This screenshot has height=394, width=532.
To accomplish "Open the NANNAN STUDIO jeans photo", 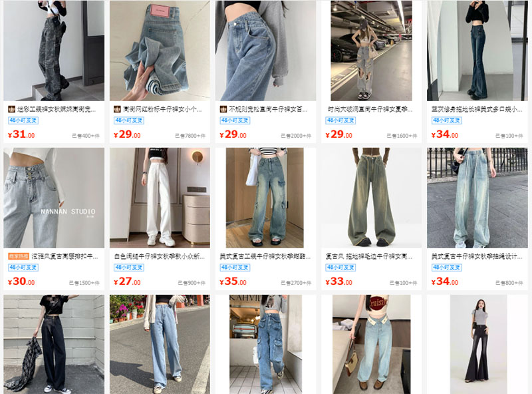I will click(x=54, y=198).
